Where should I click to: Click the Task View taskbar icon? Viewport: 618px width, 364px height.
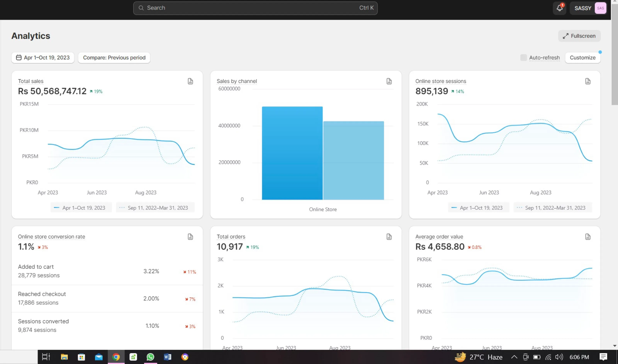tap(46, 357)
